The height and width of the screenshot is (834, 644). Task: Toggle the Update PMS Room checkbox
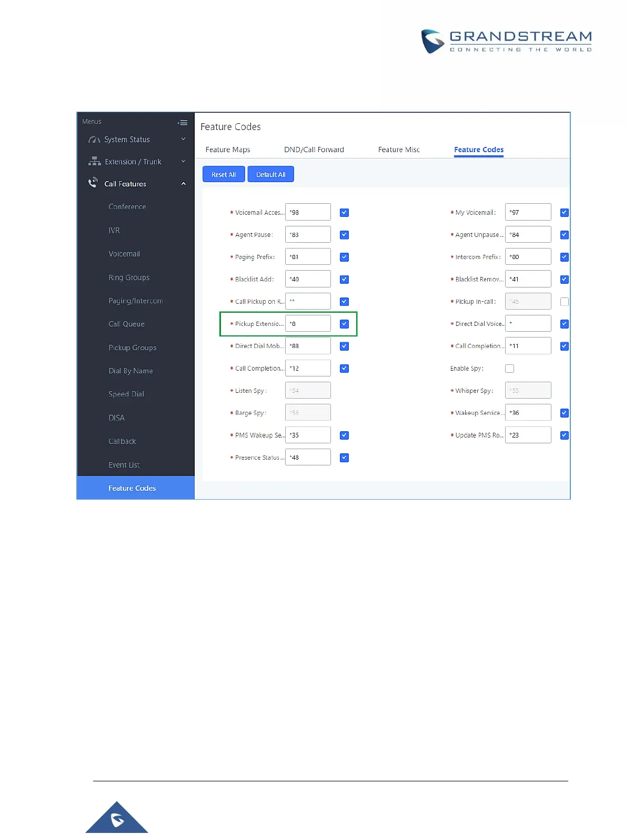pyautogui.click(x=565, y=435)
